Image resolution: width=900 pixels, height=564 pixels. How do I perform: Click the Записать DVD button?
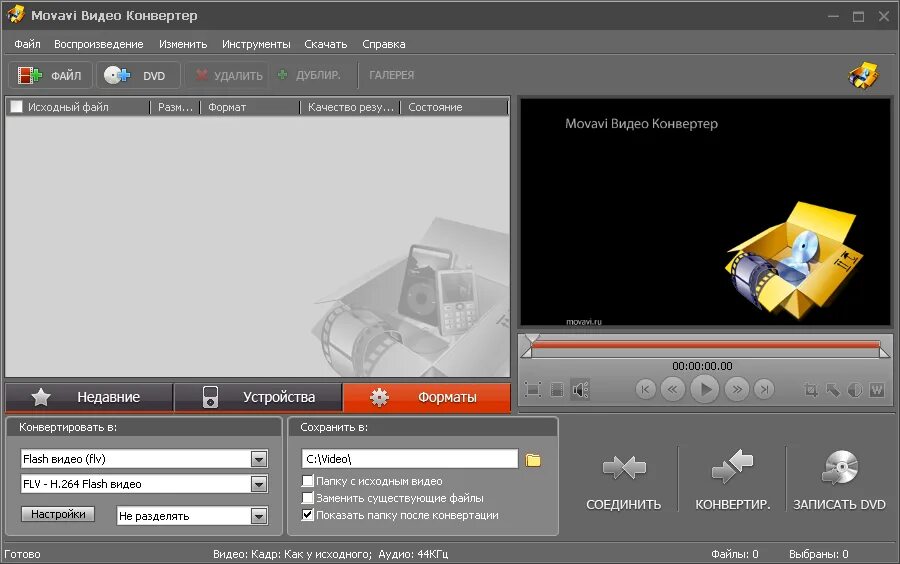(x=839, y=481)
